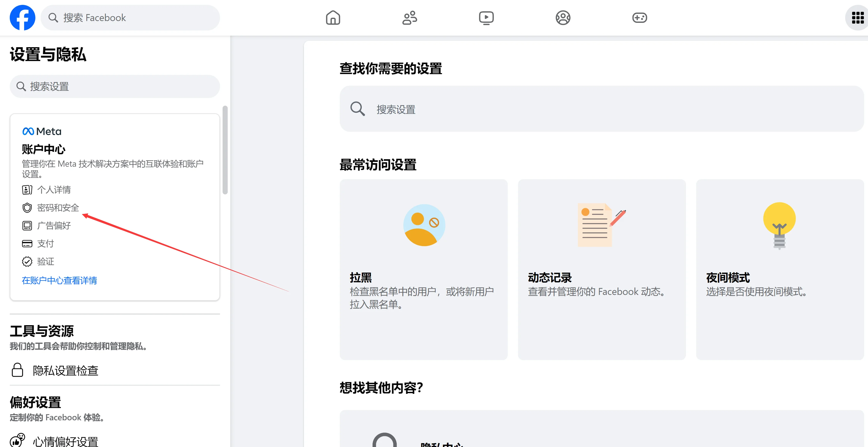This screenshot has height=447, width=868.
Task: Click the 广告偏好 screen icon
Action: (27, 225)
